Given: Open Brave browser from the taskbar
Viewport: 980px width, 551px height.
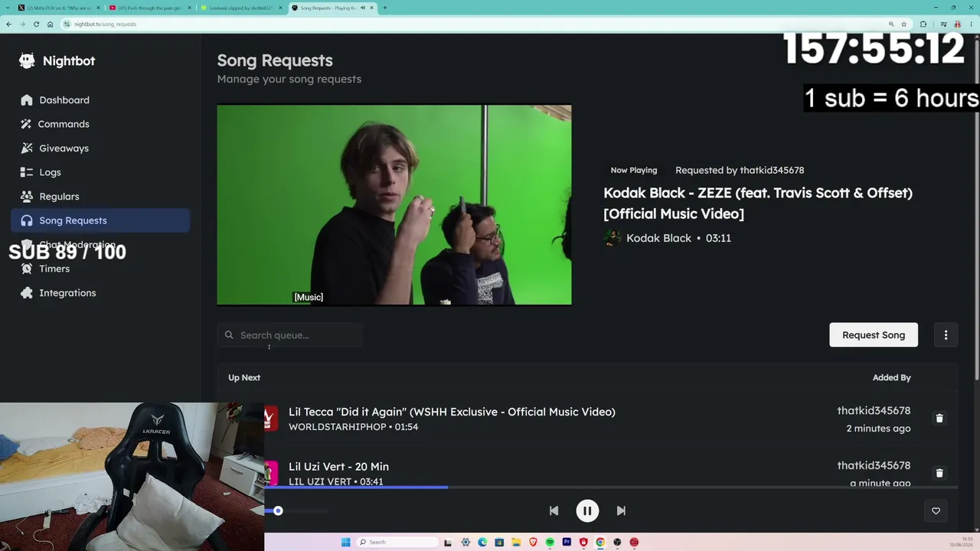Looking at the screenshot, I should [533, 542].
